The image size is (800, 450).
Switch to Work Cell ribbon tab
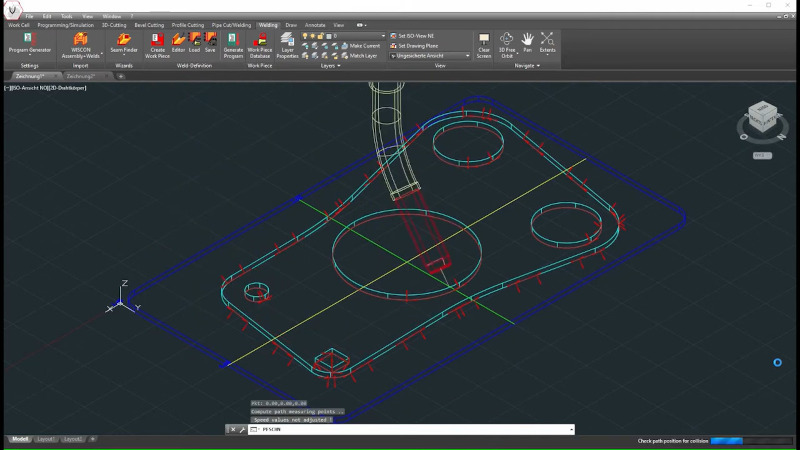click(x=19, y=25)
